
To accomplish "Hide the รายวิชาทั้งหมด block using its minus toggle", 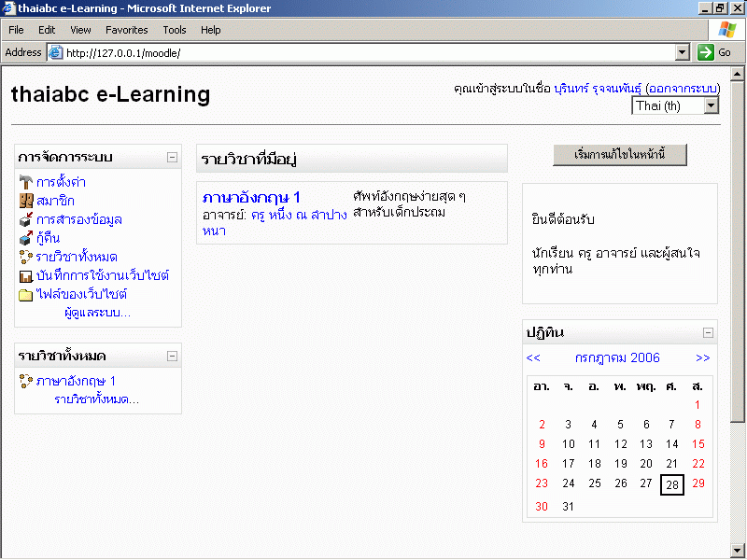I will click(x=172, y=356).
